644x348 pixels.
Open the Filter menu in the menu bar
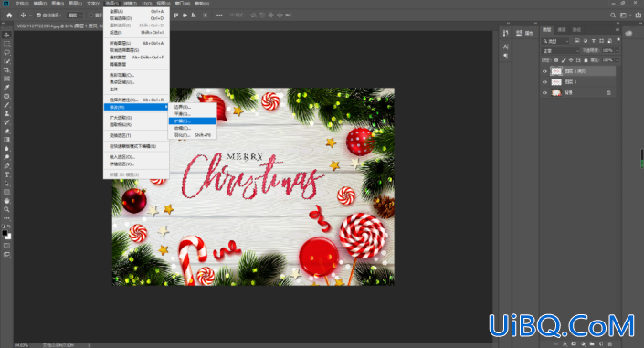130,4
